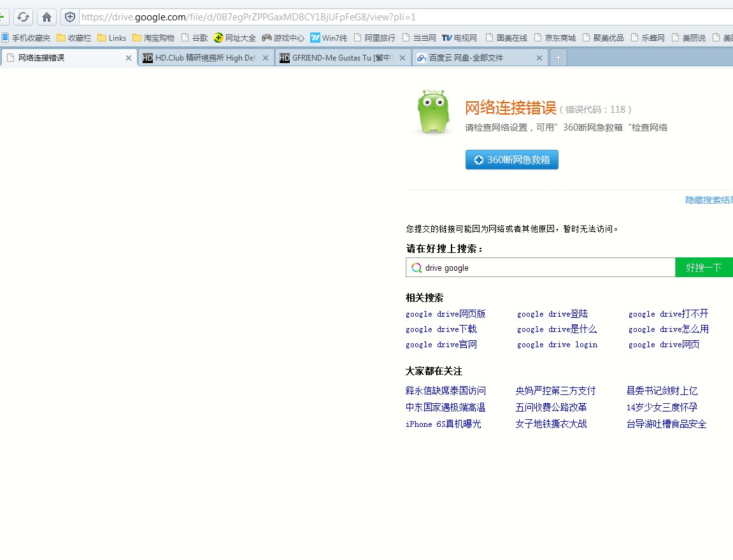Open 县委书记敛财上亿 news link

click(x=662, y=391)
